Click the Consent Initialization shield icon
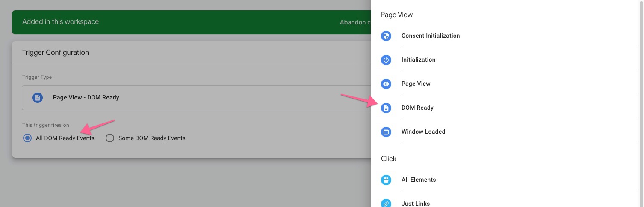This screenshot has width=644, height=207. coord(386,36)
